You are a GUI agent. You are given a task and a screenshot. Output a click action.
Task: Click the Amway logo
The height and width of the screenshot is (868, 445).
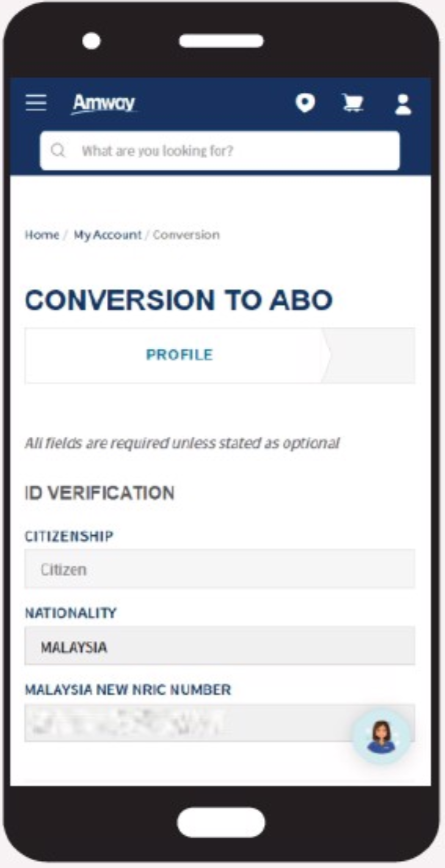click(104, 104)
